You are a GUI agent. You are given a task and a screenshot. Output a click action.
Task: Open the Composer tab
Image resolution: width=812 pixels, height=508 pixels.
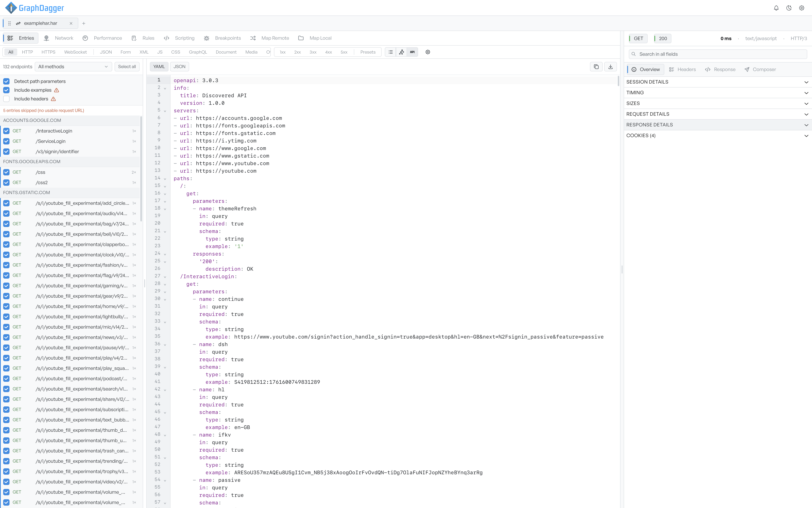(760, 69)
